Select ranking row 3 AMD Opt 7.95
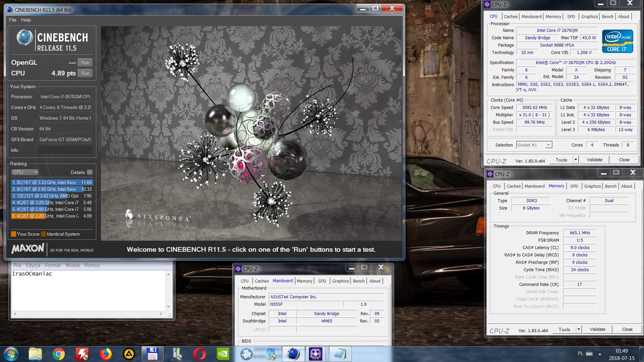 (x=52, y=196)
